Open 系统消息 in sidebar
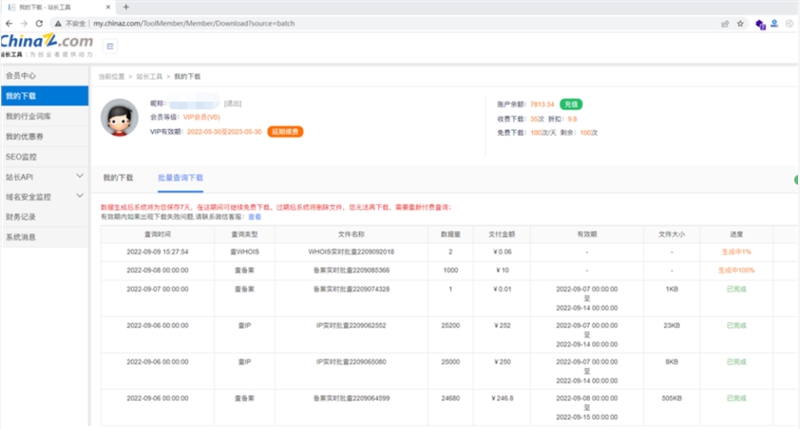 click(44, 237)
